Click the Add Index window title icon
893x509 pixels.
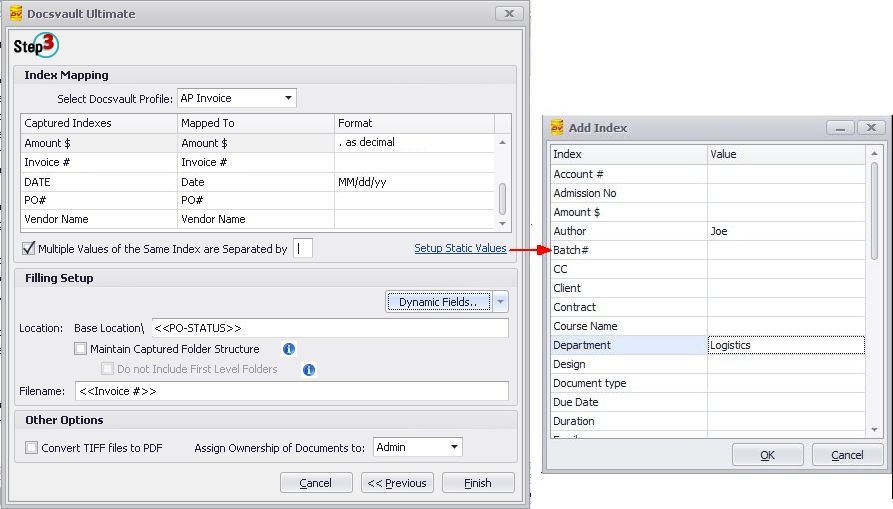tap(556, 127)
